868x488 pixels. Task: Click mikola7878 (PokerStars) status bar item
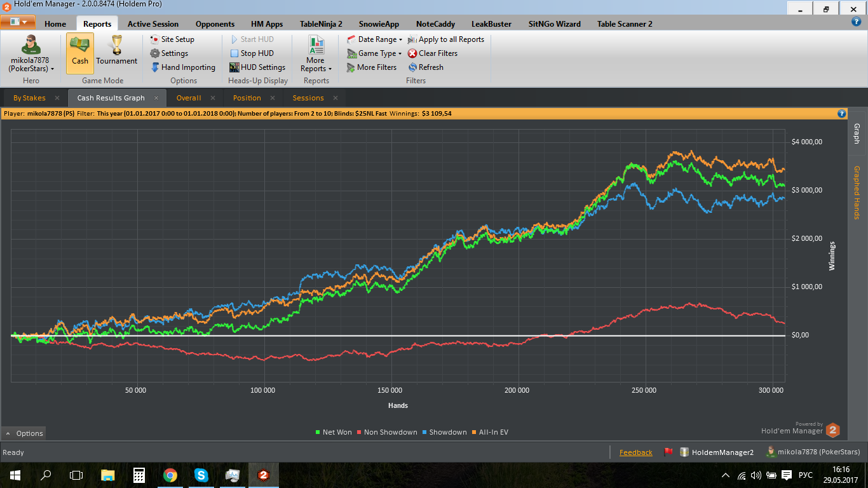click(x=813, y=452)
